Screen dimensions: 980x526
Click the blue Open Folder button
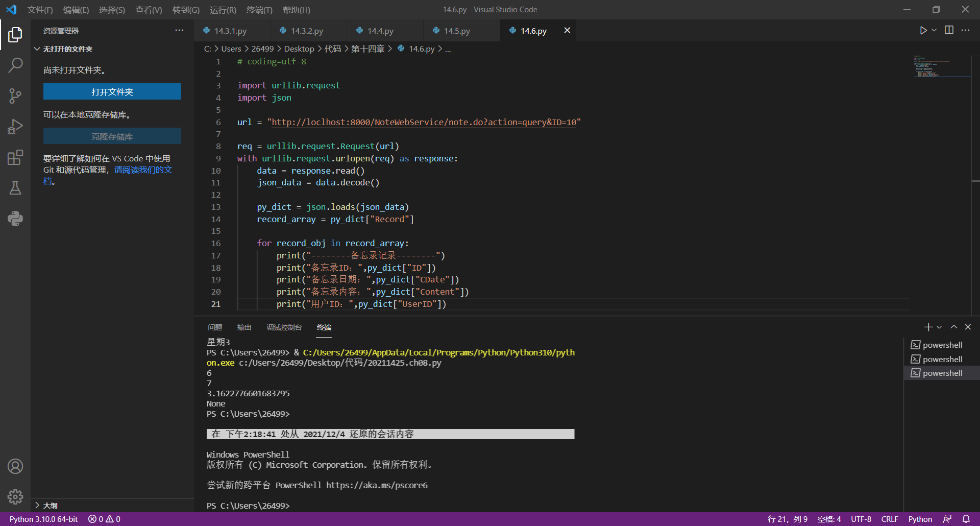[x=112, y=92]
